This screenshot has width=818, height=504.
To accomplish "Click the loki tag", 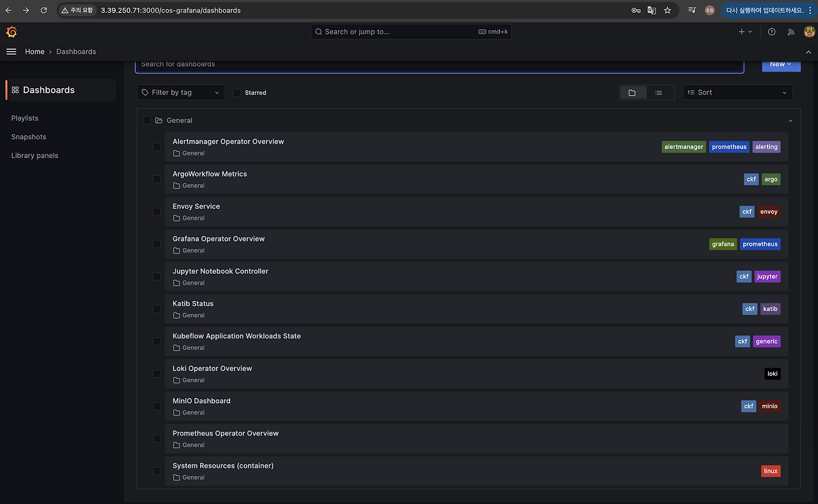I will click(773, 374).
